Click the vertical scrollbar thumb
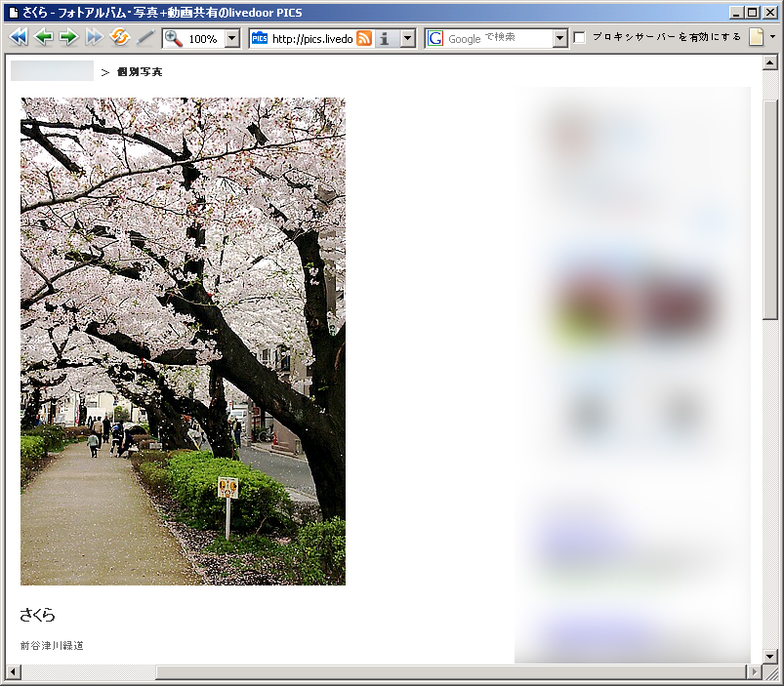This screenshot has width=784, height=686. coord(770,210)
